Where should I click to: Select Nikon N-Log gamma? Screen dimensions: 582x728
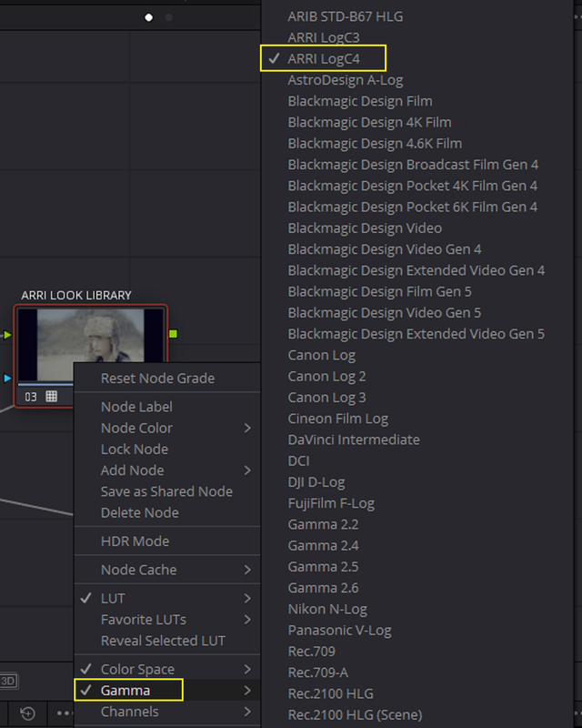coord(327,609)
